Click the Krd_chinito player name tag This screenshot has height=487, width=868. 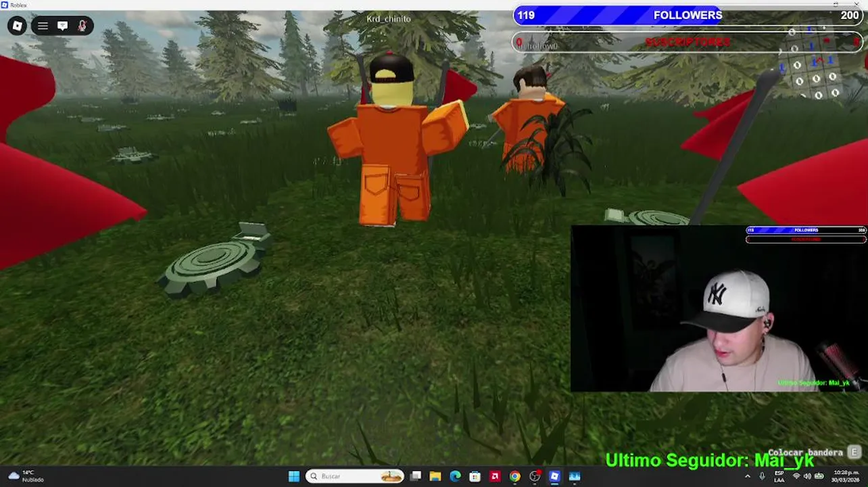389,19
